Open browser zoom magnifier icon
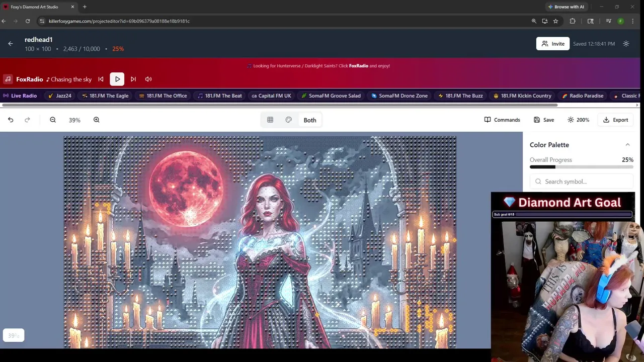This screenshot has width=644, height=362. click(534, 21)
